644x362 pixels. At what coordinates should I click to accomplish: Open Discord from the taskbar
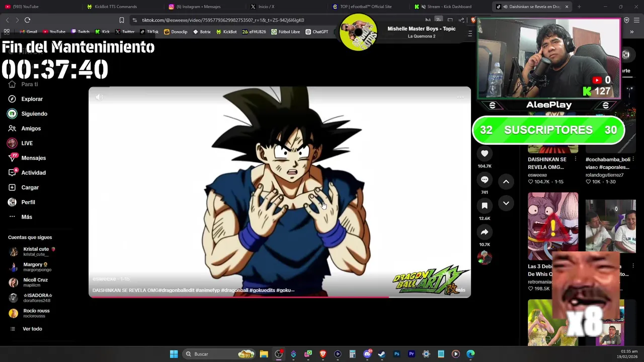click(x=367, y=354)
